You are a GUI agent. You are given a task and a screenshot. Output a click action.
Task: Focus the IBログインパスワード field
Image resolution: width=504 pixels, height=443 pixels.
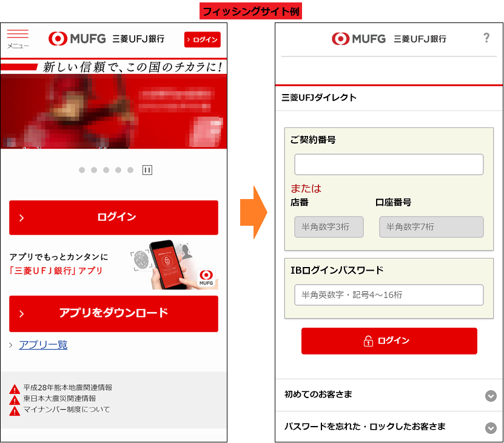[x=389, y=295]
